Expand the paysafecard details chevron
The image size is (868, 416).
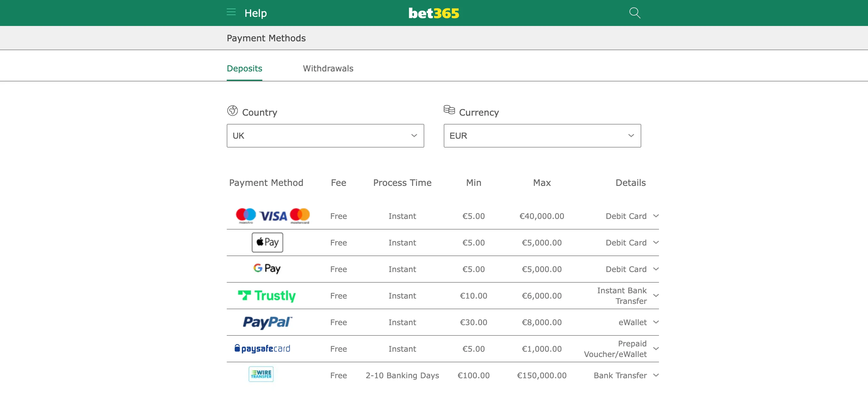coord(656,349)
